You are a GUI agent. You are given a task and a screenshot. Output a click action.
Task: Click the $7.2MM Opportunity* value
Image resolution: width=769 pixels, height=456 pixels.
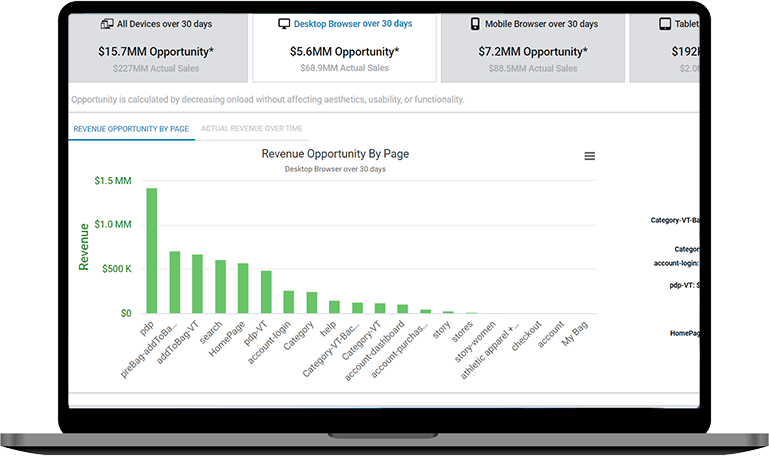click(533, 51)
